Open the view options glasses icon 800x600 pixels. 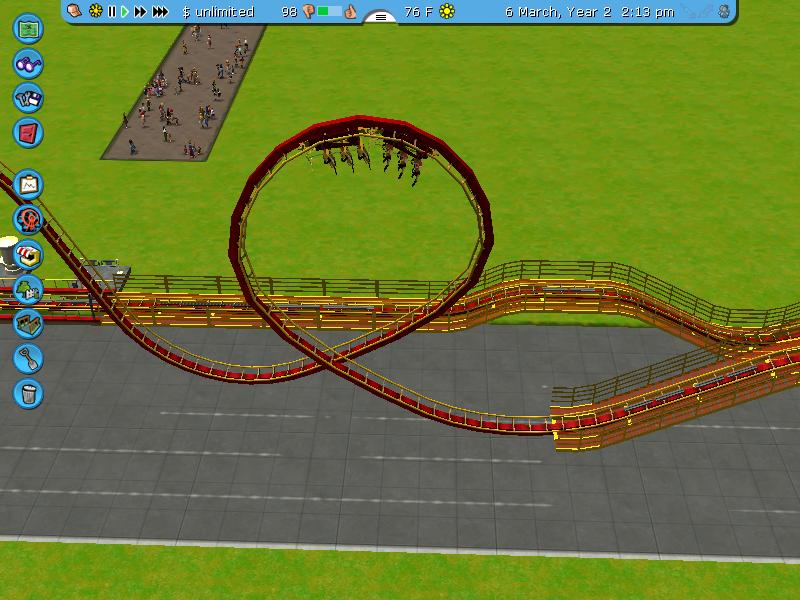(28, 64)
